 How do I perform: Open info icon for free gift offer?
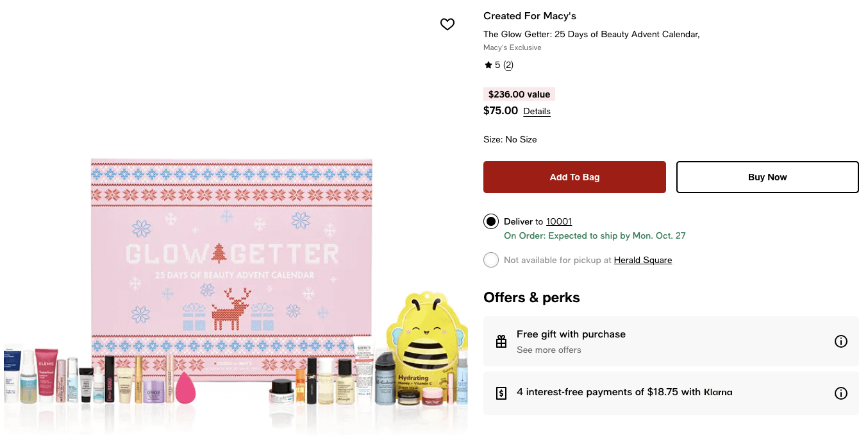pos(841,341)
